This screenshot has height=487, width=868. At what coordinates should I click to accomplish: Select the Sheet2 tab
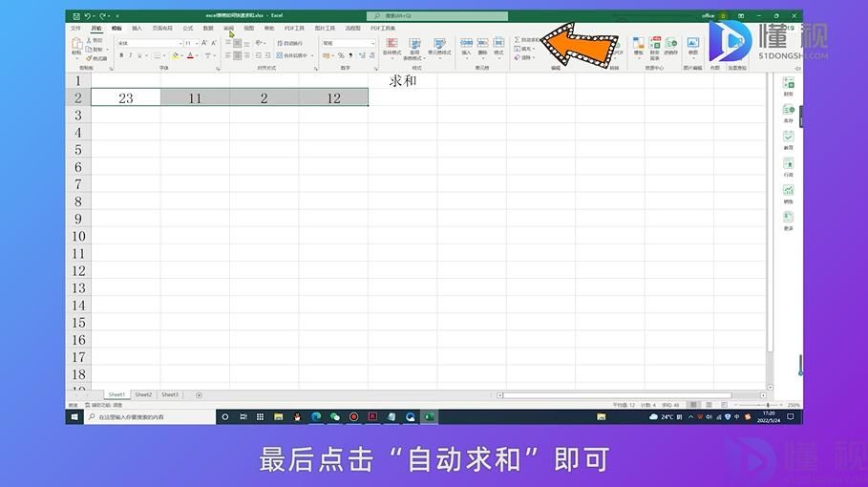tap(143, 394)
